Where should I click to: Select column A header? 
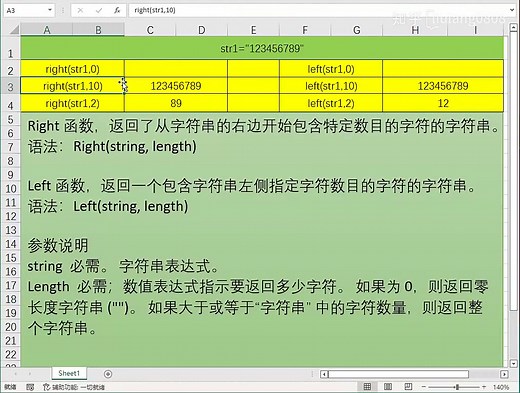47,30
